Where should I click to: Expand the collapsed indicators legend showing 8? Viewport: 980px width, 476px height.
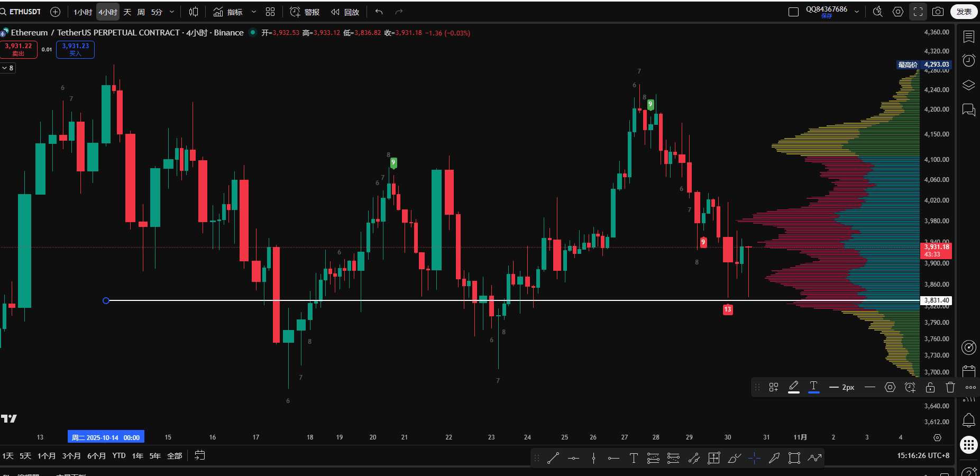coord(7,68)
